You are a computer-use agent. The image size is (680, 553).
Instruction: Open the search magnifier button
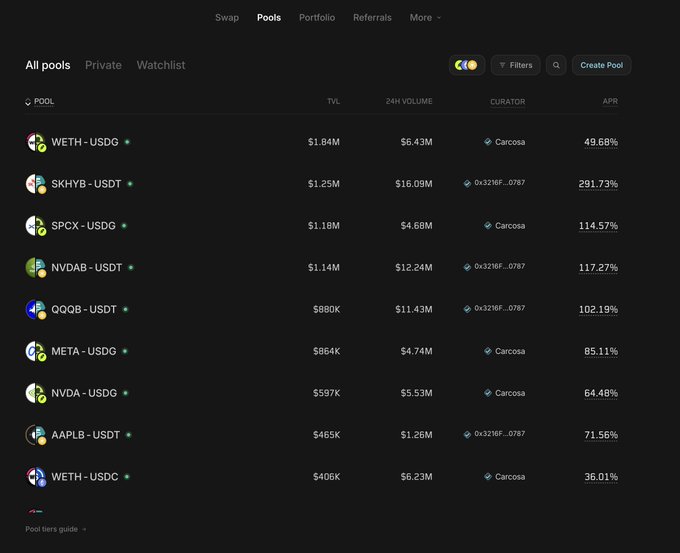pyautogui.click(x=556, y=65)
